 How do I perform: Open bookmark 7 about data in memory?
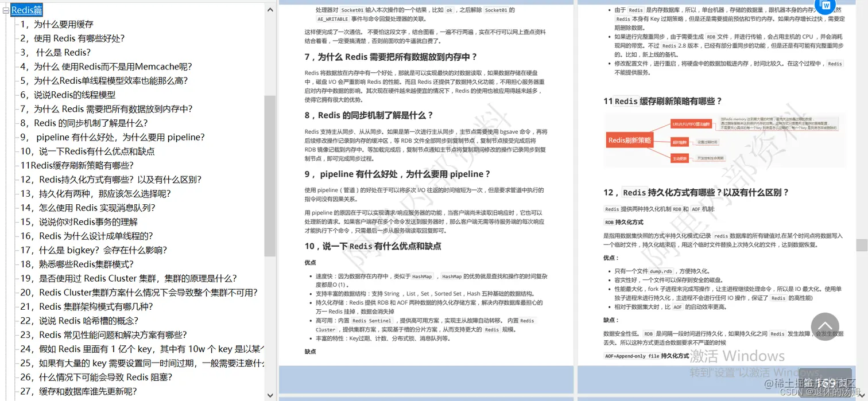pos(106,109)
